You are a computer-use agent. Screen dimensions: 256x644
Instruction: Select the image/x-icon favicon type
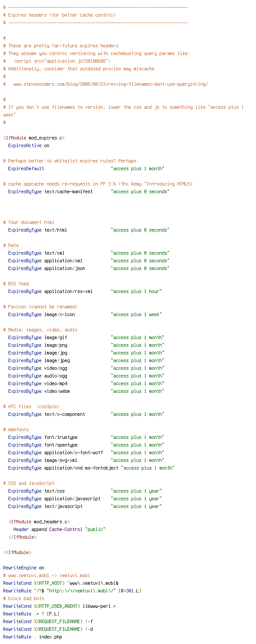click(59, 314)
